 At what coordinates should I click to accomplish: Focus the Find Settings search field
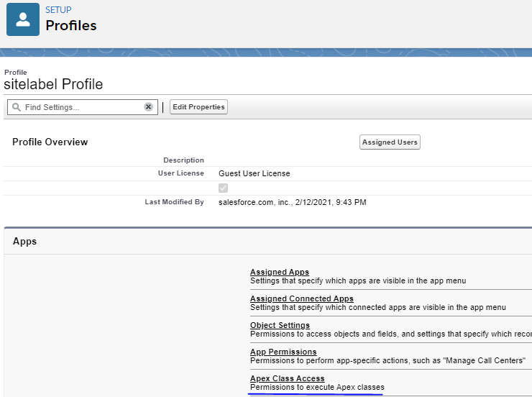click(81, 107)
